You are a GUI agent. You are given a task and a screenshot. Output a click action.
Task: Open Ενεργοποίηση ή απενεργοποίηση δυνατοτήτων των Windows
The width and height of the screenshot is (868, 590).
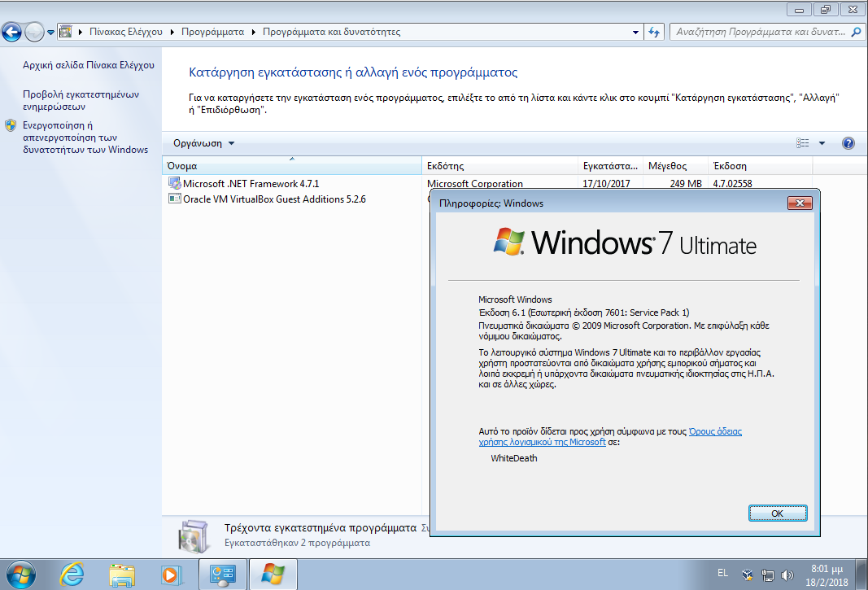click(85, 138)
